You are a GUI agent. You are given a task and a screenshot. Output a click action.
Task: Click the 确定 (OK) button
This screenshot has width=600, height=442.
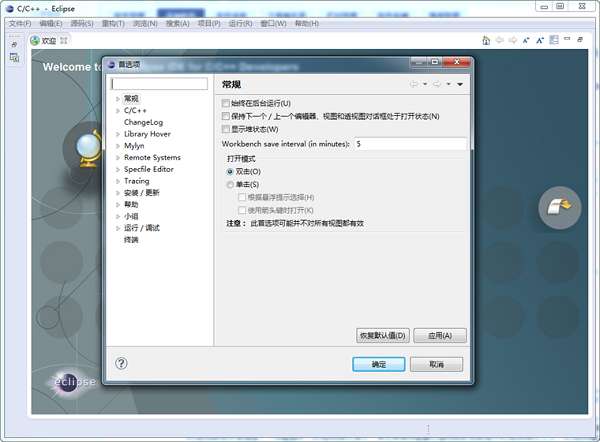click(379, 364)
